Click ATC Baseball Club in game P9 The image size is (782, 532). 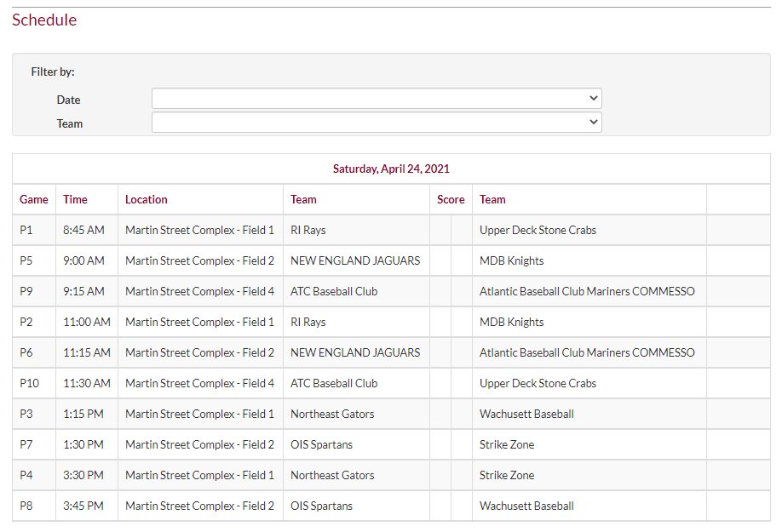coord(334,291)
